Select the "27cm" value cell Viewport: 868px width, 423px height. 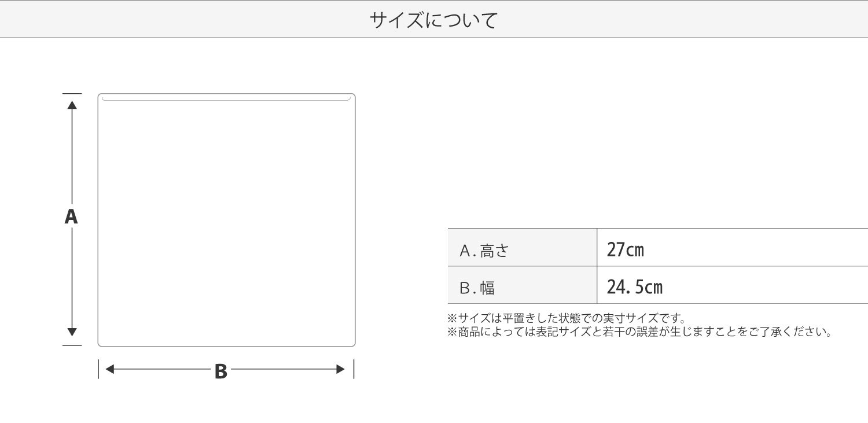[x=732, y=250]
